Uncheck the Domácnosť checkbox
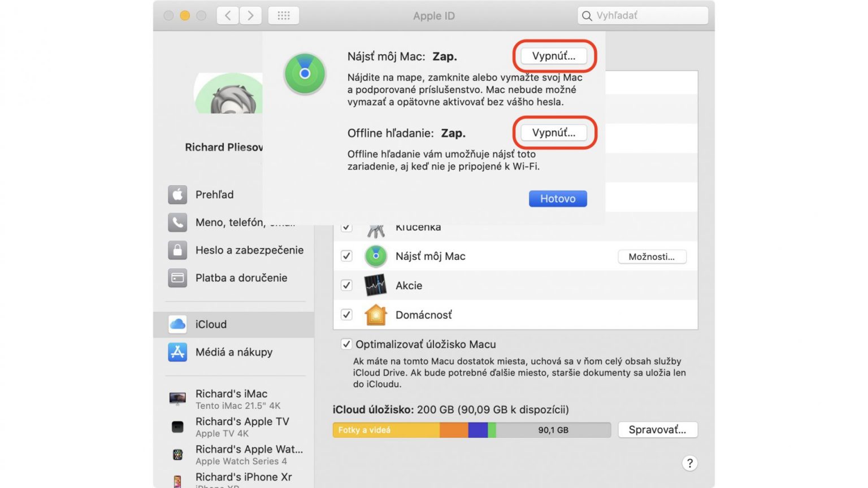Screen dimensions: 868x488 click(x=346, y=315)
